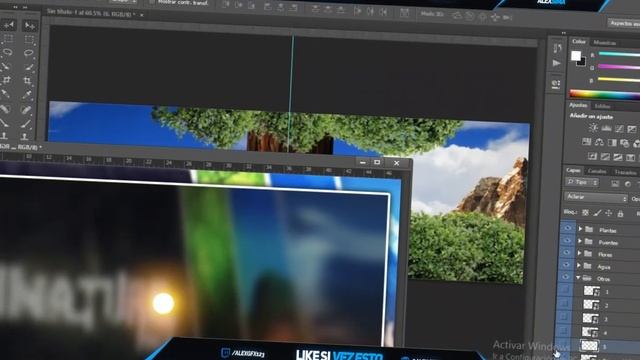The width and height of the screenshot is (640, 360).
Task: Select the Lasso tool in the right toolbar column
Action: coord(28,53)
